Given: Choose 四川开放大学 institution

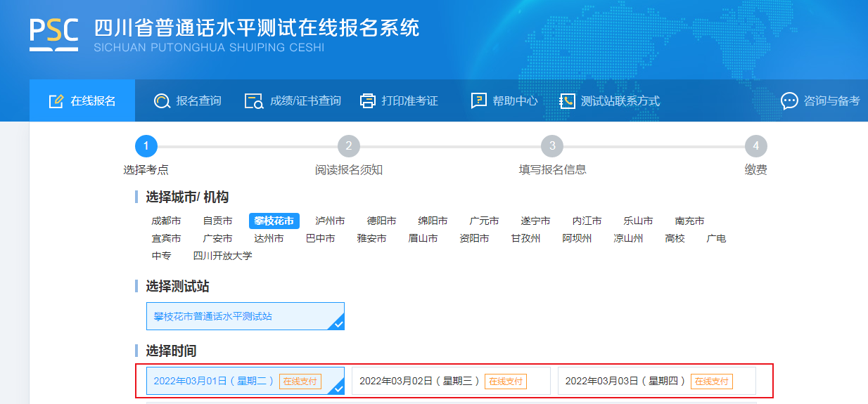Looking at the screenshot, I should point(222,256).
